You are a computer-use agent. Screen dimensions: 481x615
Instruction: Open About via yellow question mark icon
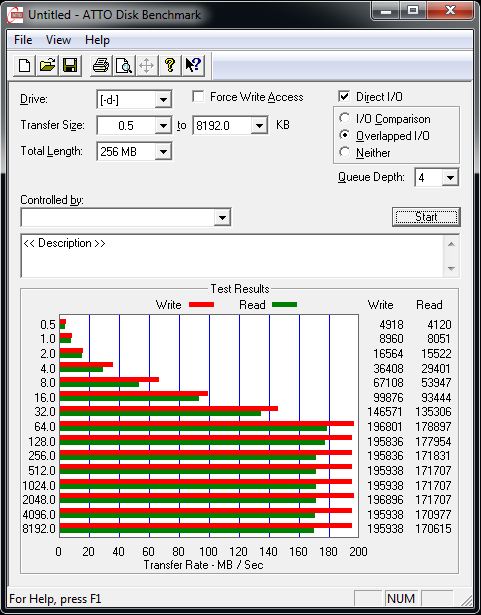tap(169, 65)
